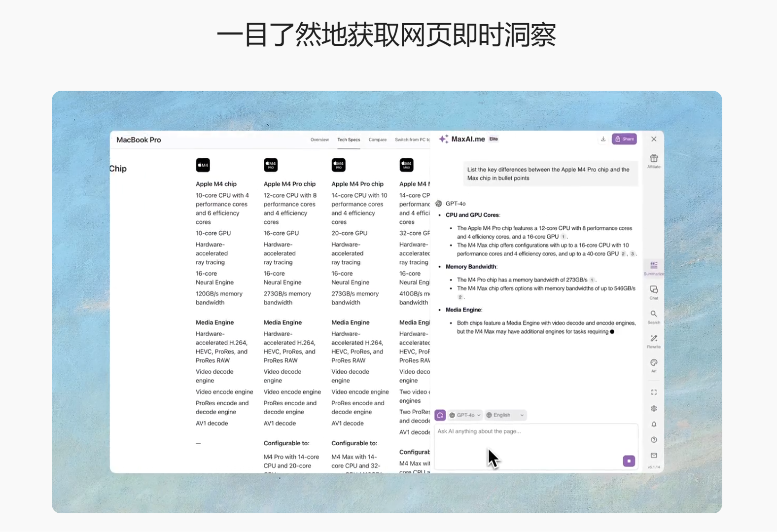
Task: Open the English language dropdown
Action: click(505, 415)
